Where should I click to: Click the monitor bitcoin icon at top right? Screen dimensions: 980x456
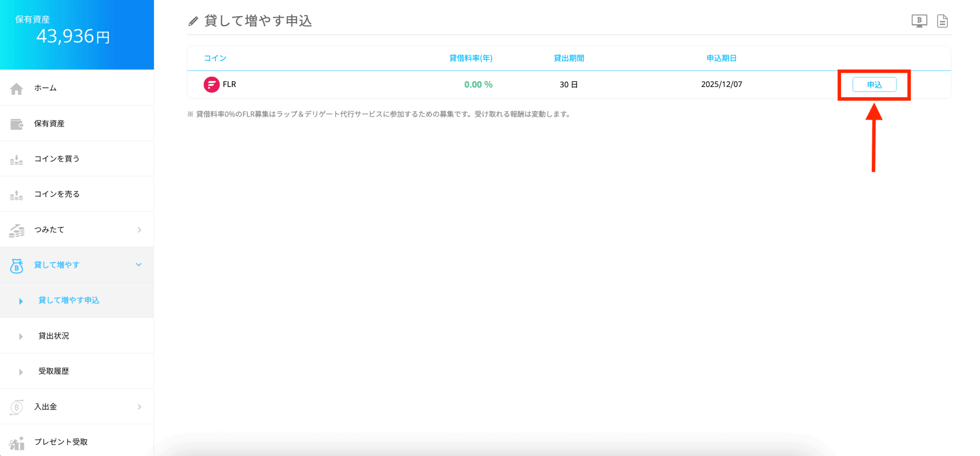pyautogui.click(x=919, y=21)
